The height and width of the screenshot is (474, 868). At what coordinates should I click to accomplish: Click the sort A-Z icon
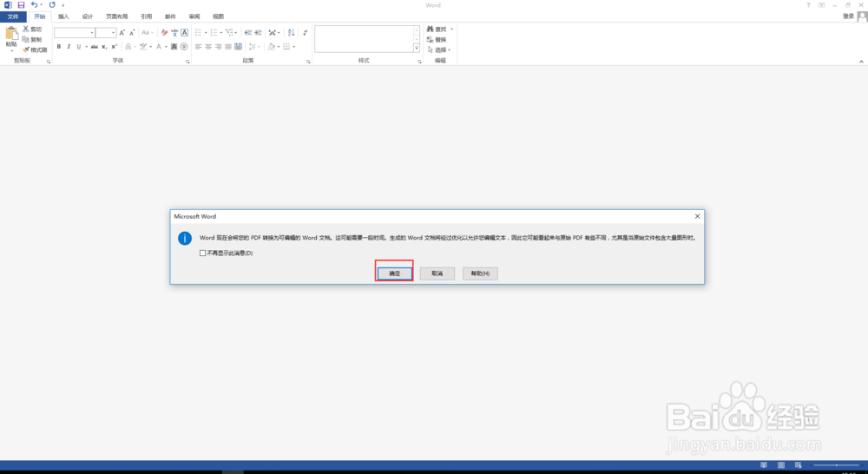pos(291,33)
